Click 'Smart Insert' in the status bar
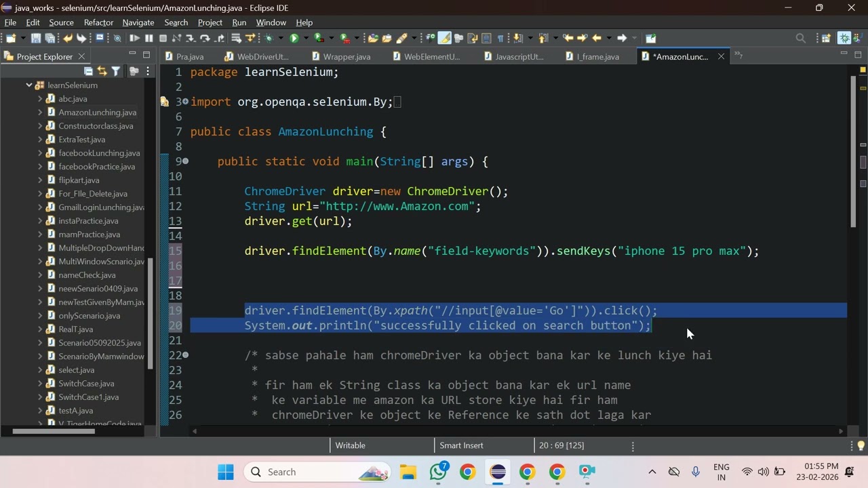The width and height of the screenshot is (868, 488). 461,445
